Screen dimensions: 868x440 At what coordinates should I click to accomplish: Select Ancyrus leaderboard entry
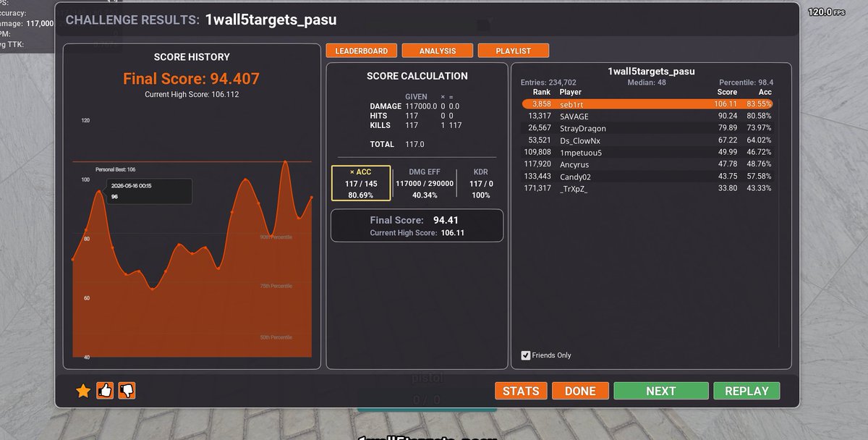click(647, 164)
